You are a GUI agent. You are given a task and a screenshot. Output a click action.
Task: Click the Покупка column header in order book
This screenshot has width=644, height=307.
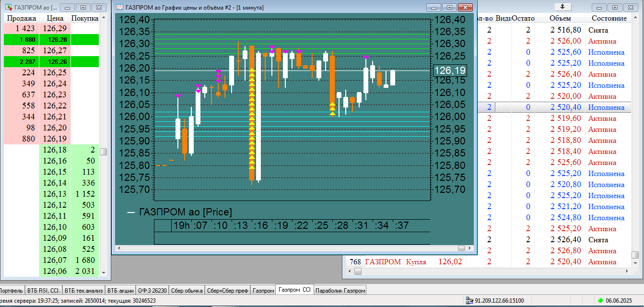(x=85, y=18)
